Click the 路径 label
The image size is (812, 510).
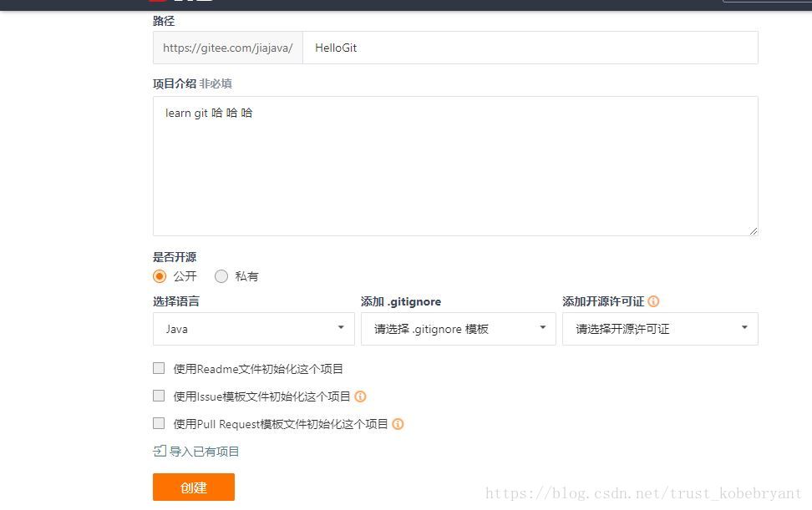164,21
